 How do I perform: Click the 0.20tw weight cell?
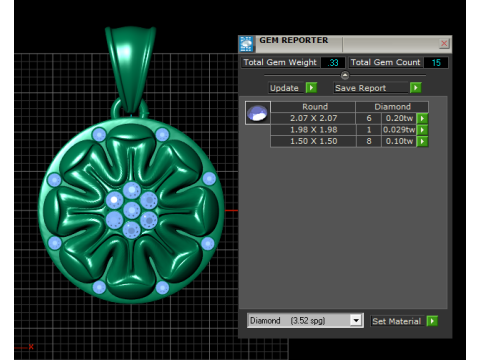click(399, 118)
